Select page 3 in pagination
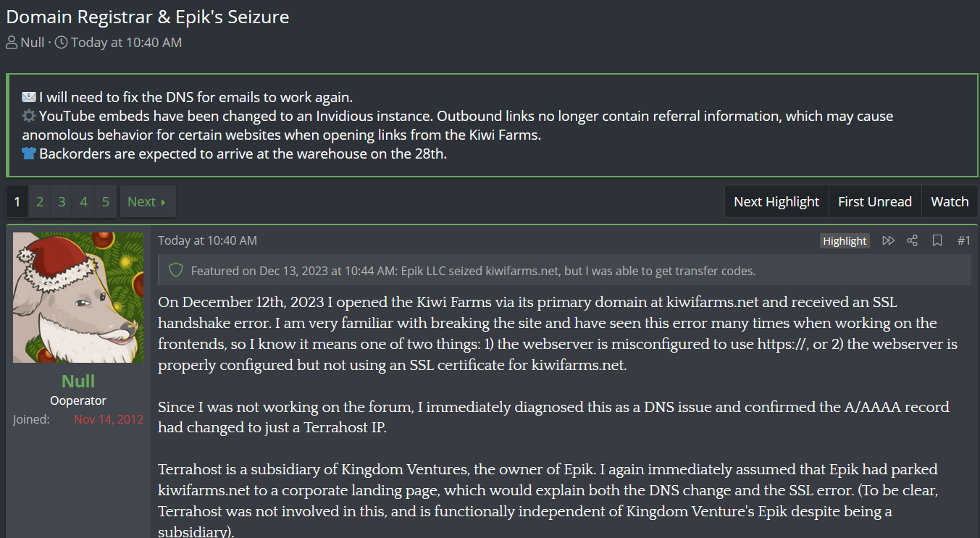 coord(62,201)
